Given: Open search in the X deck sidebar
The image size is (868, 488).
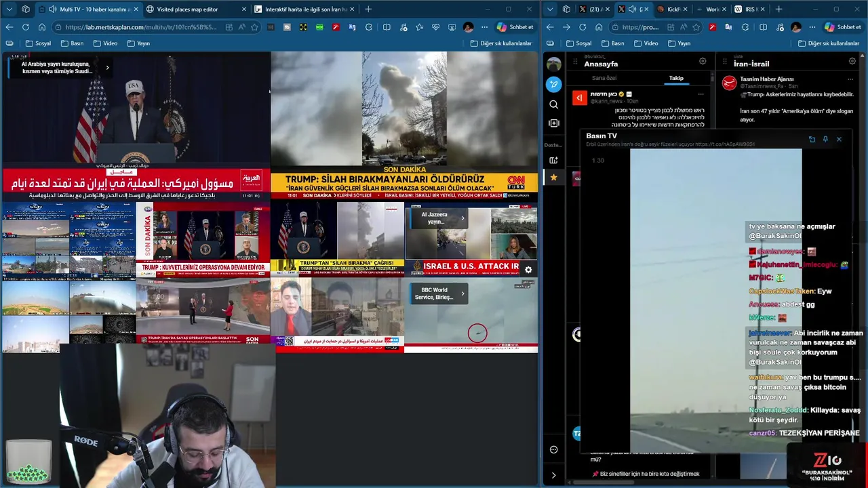Looking at the screenshot, I should coord(554,104).
